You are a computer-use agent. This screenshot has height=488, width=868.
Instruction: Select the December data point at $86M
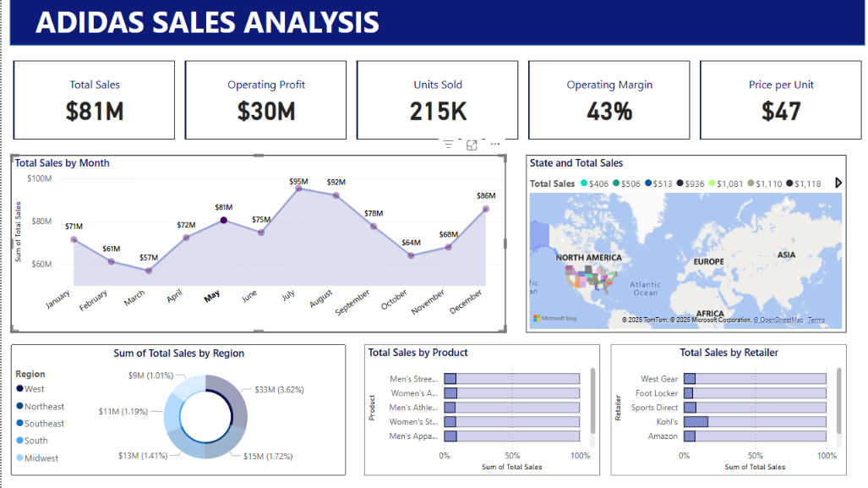point(486,209)
